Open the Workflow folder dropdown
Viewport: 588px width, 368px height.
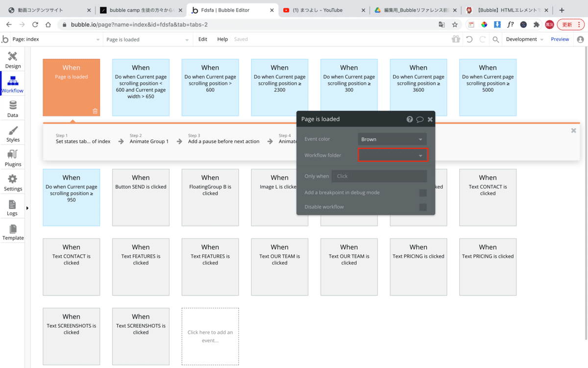[393, 155]
